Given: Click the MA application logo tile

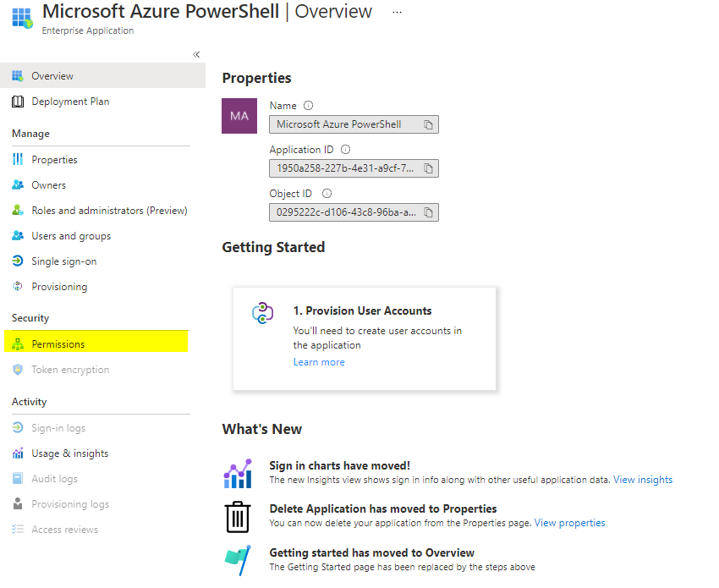Looking at the screenshot, I should (x=239, y=116).
